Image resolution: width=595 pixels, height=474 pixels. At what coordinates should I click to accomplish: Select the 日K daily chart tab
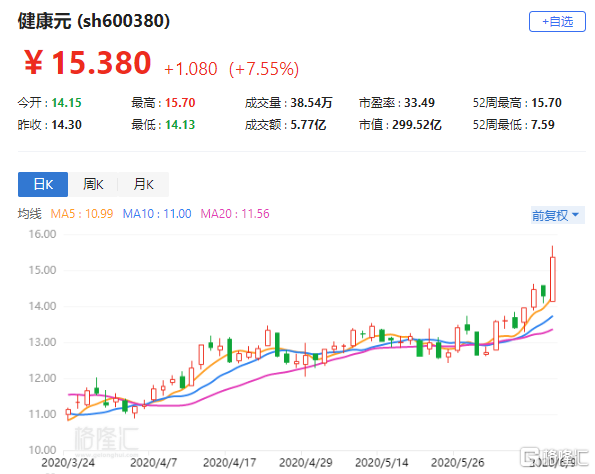point(43,184)
